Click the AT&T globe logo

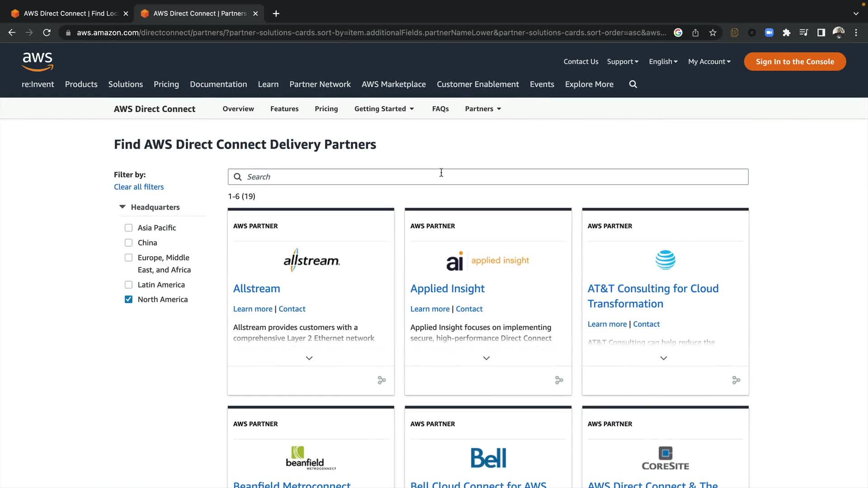[665, 260]
